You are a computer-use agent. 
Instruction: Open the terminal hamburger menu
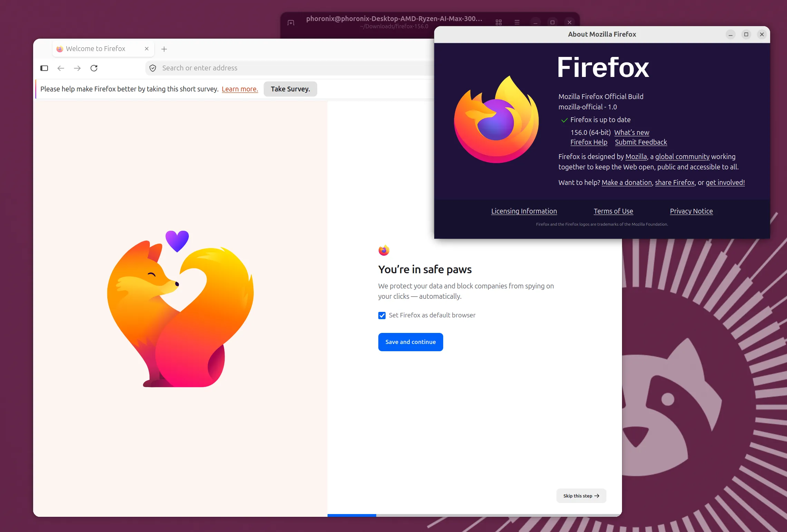[517, 22]
